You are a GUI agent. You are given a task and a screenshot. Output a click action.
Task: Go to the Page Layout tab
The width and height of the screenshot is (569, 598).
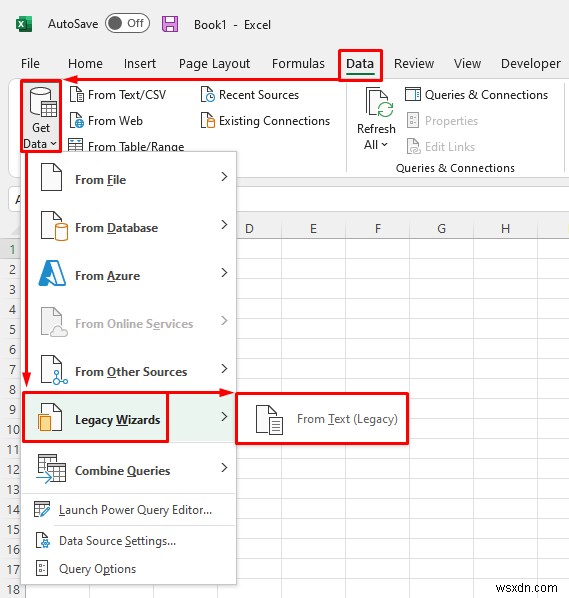coord(214,63)
